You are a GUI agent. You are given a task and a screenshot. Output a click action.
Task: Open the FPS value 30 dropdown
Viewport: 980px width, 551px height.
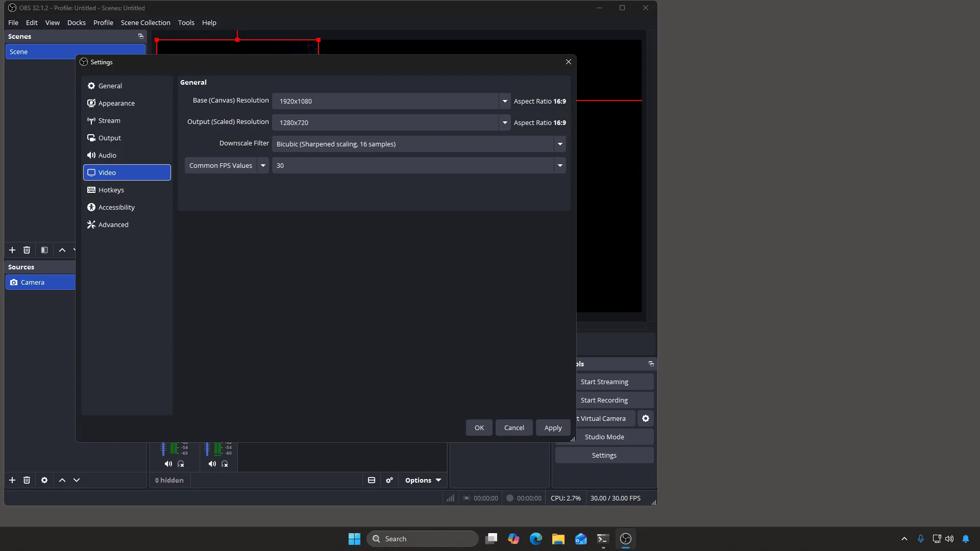419,165
